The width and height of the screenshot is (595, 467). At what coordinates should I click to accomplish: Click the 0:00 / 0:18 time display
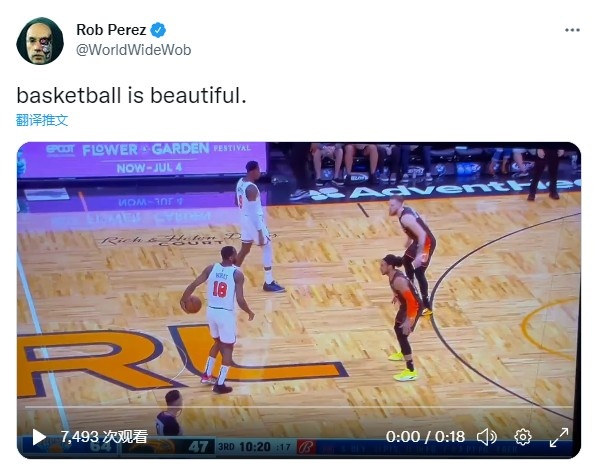[x=425, y=437]
